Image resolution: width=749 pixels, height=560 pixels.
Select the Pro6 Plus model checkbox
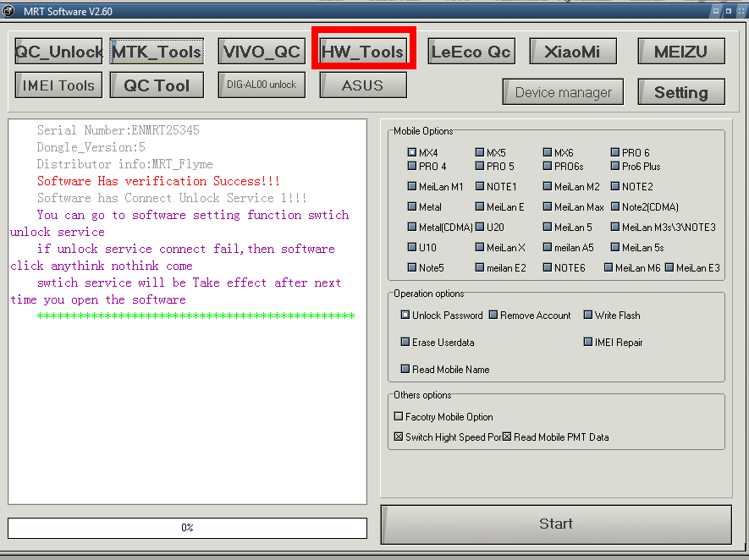coord(615,166)
